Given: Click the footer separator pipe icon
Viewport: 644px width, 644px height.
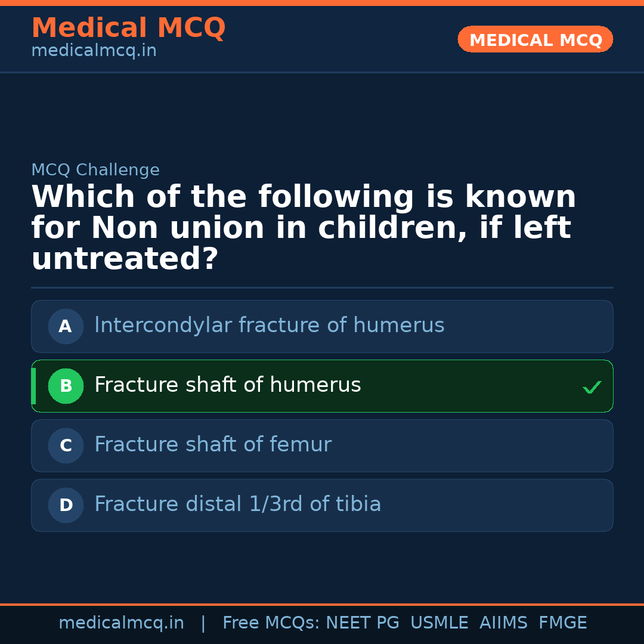Looking at the screenshot, I should [203, 623].
